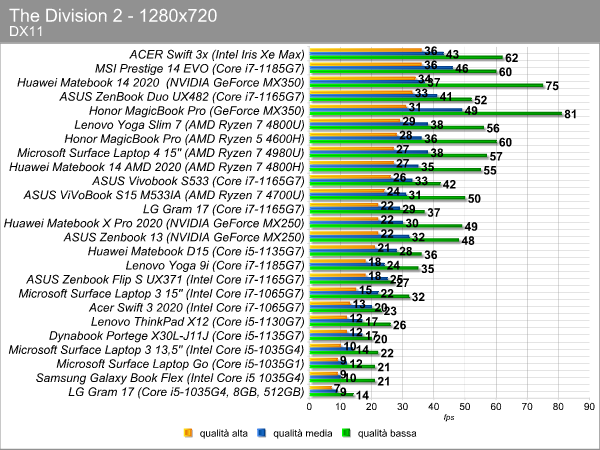This screenshot has height=450, width=600.
Task: Click 'Microsoft Surface Laptop Go' row label
Action: point(181,364)
